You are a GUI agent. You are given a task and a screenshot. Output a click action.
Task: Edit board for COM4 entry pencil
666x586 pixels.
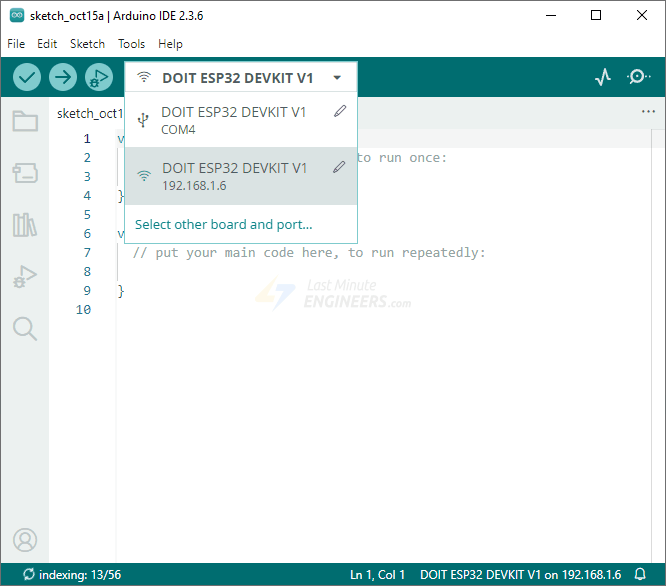[x=340, y=111]
